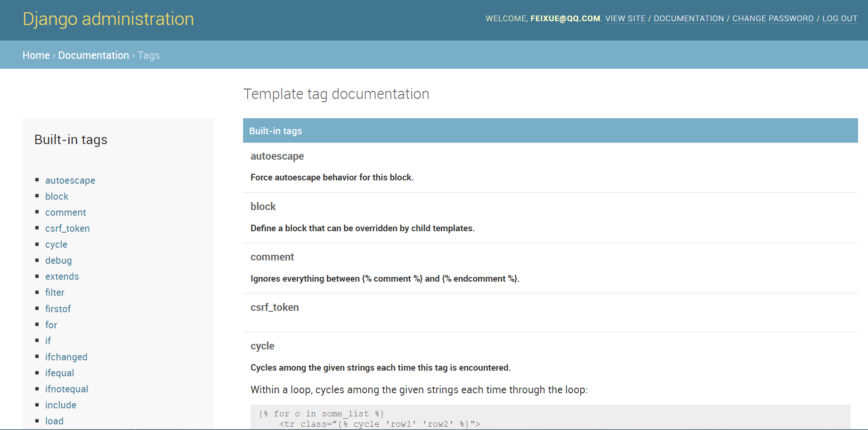Open the ifchanged tag link
The height and width of the screenshot is (430, 868).
(66, 357)
